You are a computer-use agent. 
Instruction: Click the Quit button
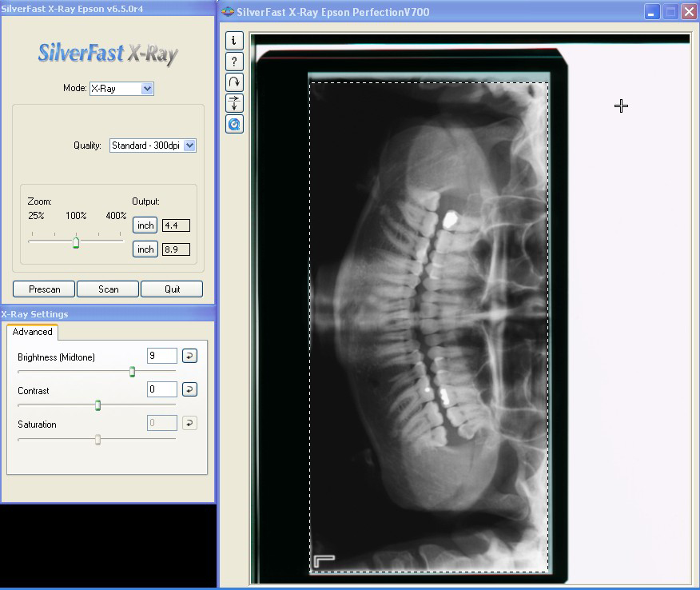pyautogui.click(x=172, y=289)
